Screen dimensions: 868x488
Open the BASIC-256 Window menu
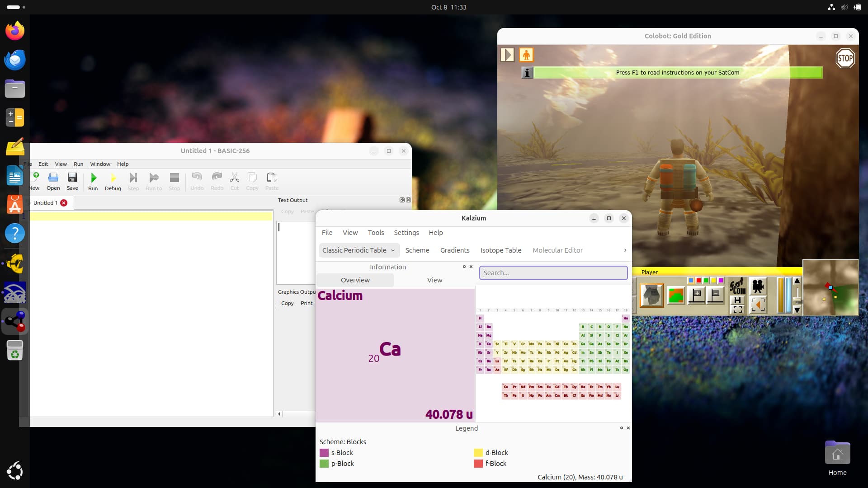pos(100,164)
